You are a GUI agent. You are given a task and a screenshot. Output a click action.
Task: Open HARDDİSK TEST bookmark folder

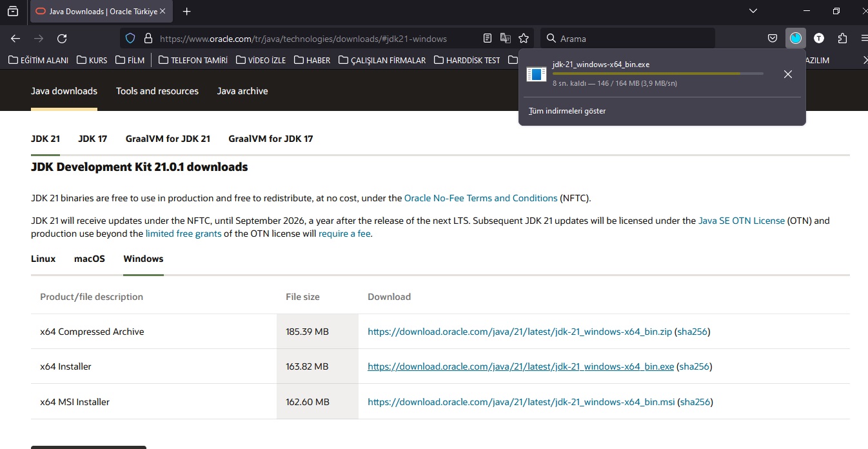click(x=467, y=60)
